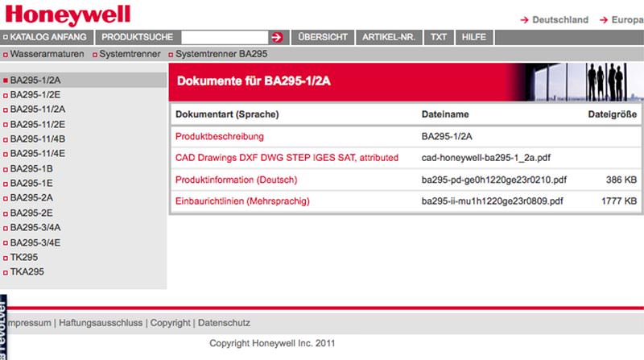Click the Honeywell logo
The height and width of the screenshot is (360, 644).
click(68, 14)
